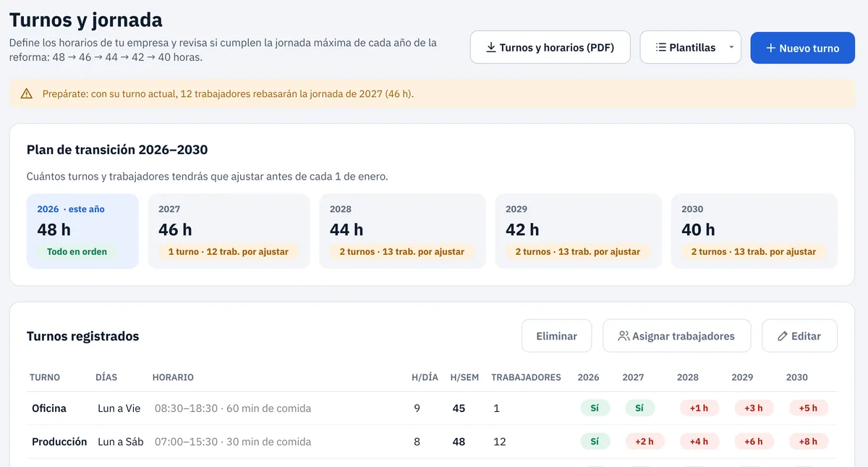Click the people icon on Asignar trabajadores
The image size is (868, 467).
[x=624, y=336]
